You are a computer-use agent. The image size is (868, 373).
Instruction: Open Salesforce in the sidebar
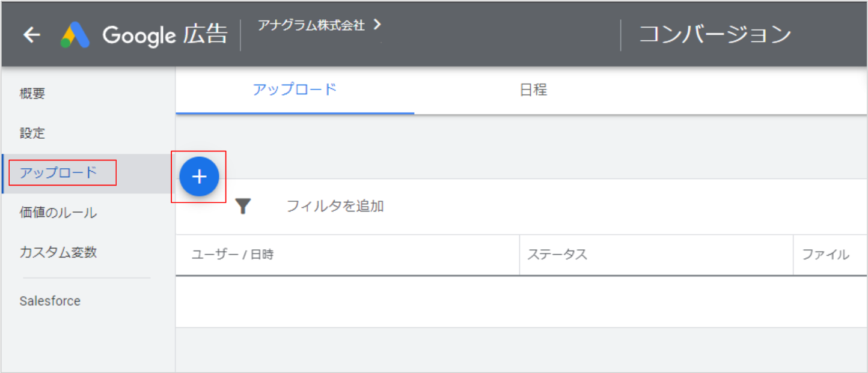click(x=50, y=301)
